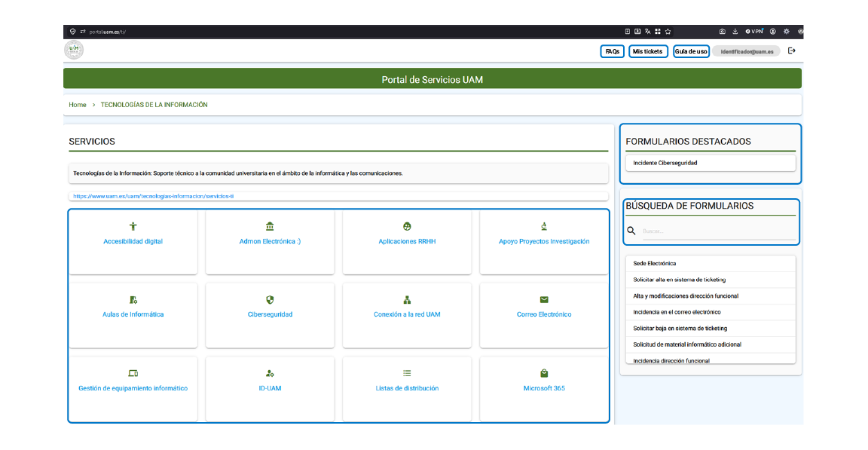Click the ID-UAM user gear icon
Viewport: 868px width, 450px height.
270,374
